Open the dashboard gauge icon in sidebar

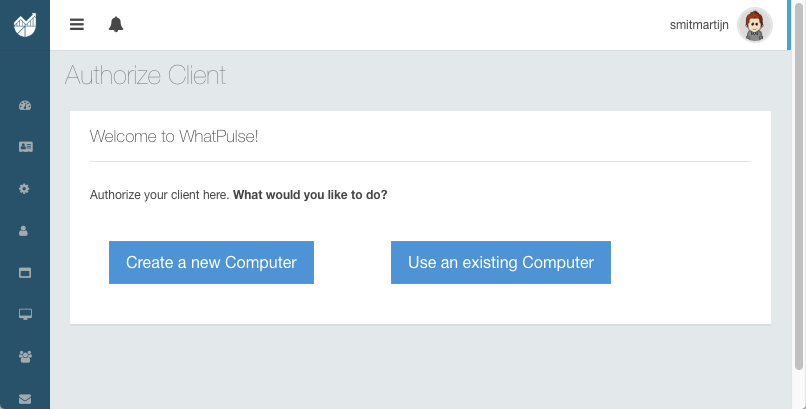pyautogui.click(x=25, y=105)
